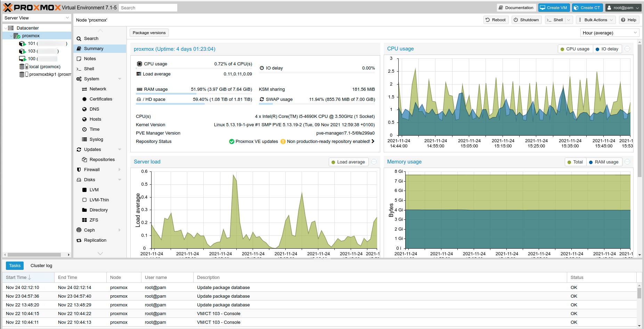Open Hour (average) timeframe dropdown
This screenshot has width=644, height=329.
click(610, 33)
